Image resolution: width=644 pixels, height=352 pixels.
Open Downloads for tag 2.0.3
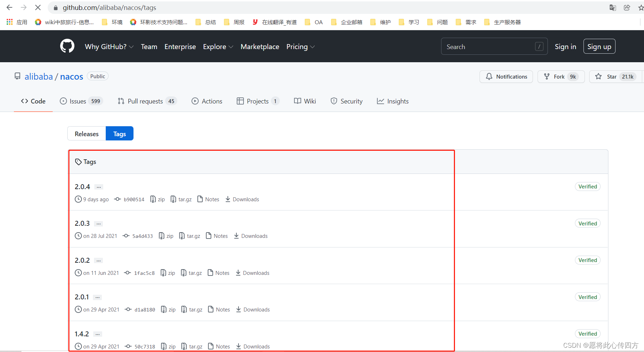click(251, 236)
